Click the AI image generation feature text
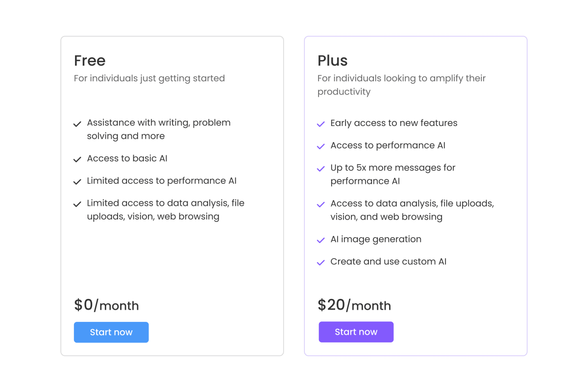Screen dimensions: 588x392 tap(376, 239)
